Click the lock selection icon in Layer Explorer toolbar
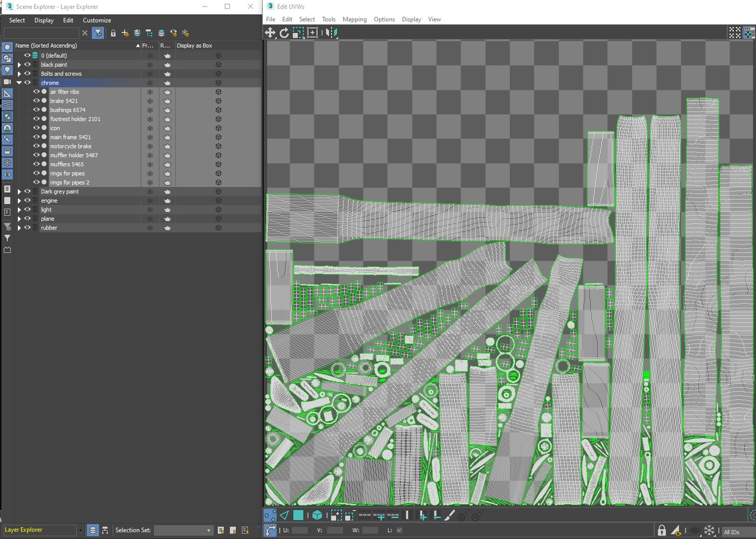This screenshot has width=756, height=539. tap(113, 33)
